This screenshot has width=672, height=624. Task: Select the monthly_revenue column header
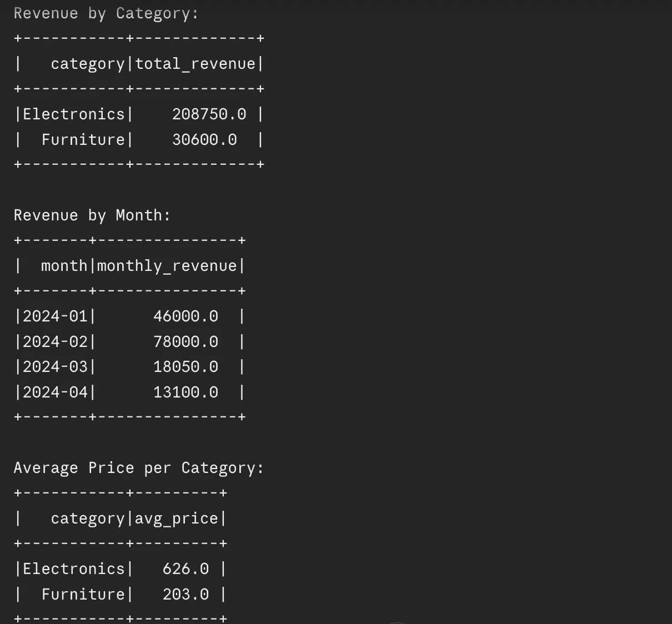click(167, 266)
